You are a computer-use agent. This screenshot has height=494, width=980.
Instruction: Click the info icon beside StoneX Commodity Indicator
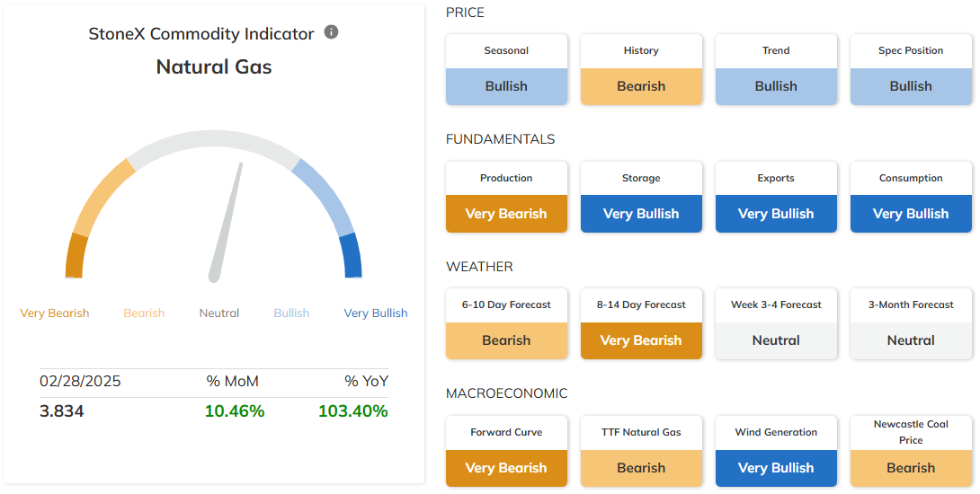(331, 31)
